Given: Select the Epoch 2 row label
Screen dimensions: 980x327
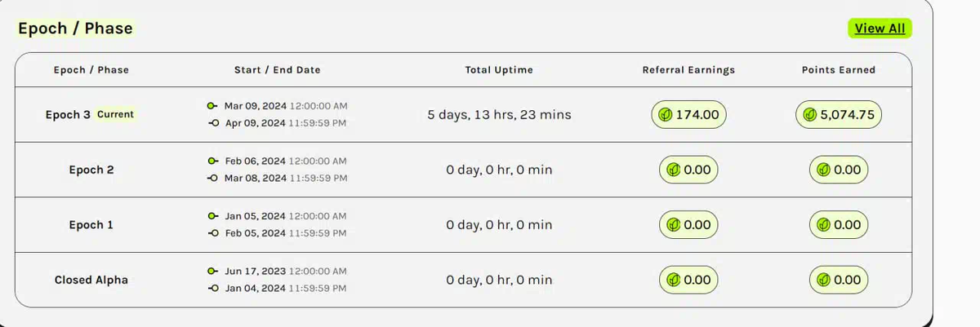Looking at the screenshot, I should coord(91,170).
